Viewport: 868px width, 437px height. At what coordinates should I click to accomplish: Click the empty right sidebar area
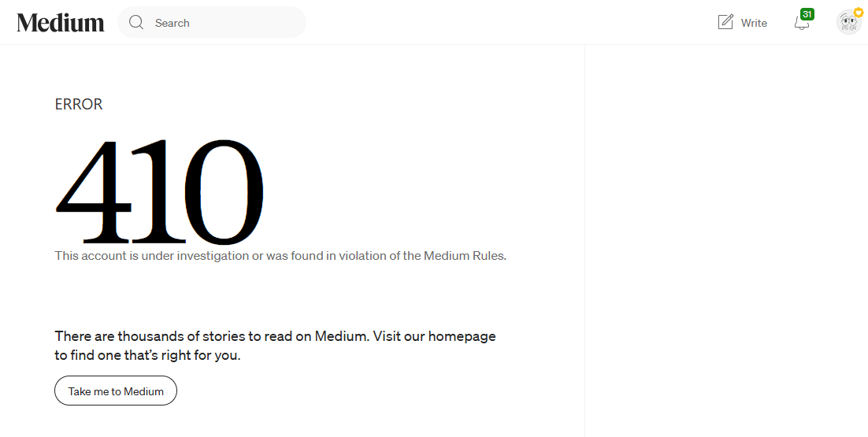pyautogui.click(x=726, y=241)
